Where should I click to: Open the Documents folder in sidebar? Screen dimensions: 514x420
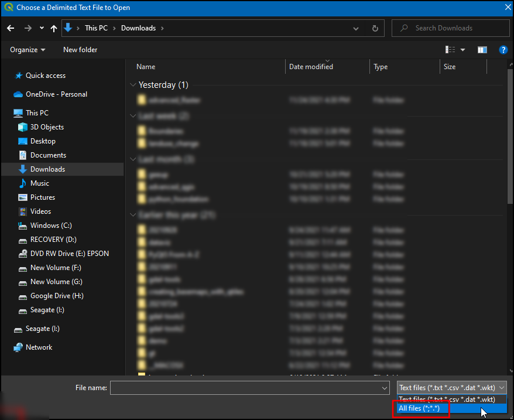pos(48,155)
